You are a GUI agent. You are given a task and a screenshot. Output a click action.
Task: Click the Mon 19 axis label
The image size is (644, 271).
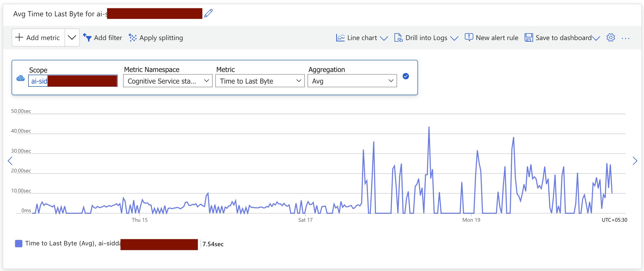[471, 220]
